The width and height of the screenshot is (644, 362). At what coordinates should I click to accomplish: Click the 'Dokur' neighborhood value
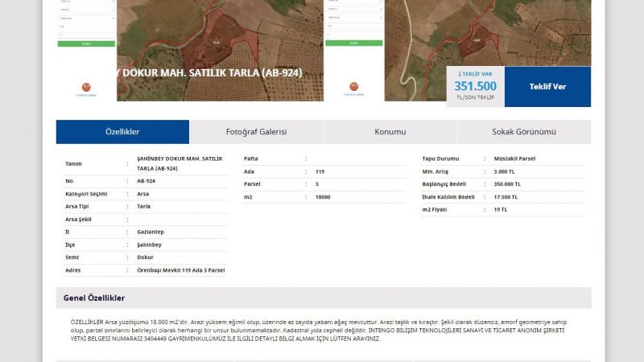145,257
